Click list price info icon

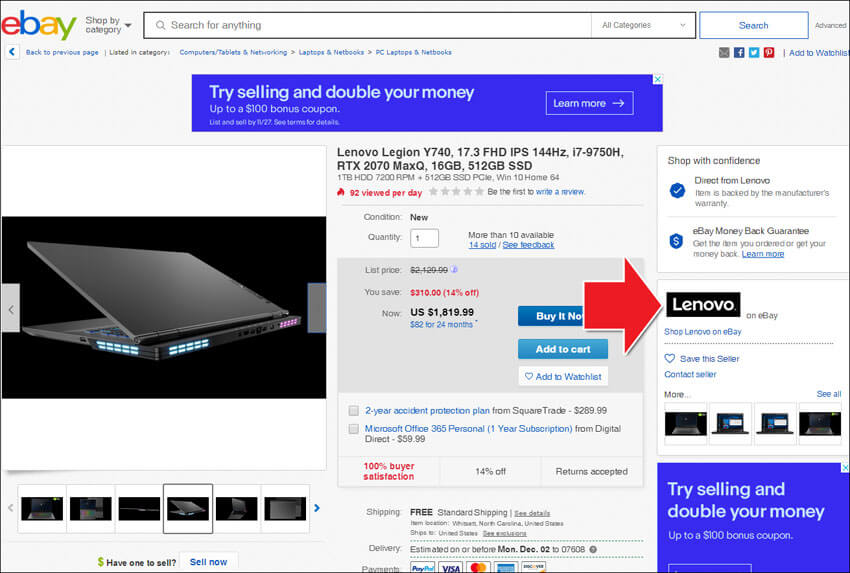click(x=454, y=269)
